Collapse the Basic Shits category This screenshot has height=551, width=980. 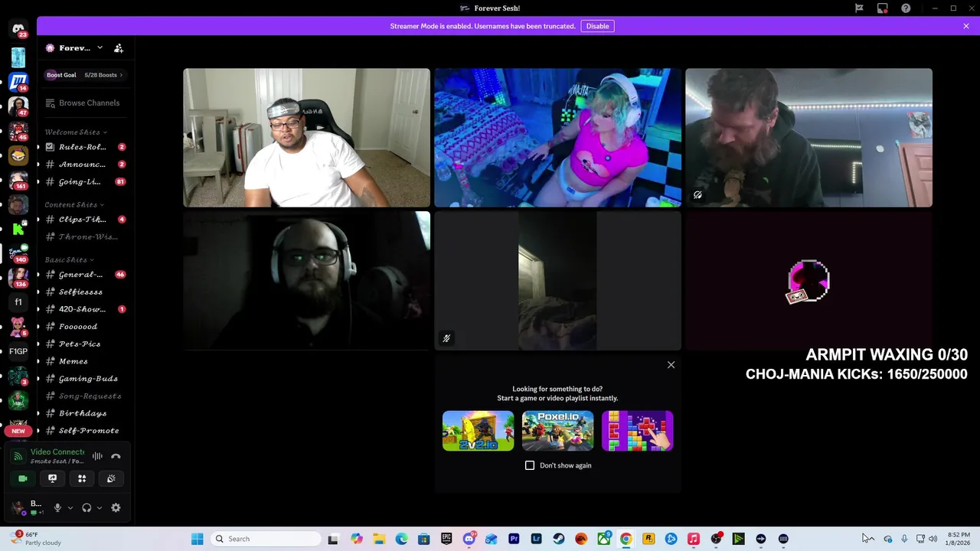coord(70,259)
